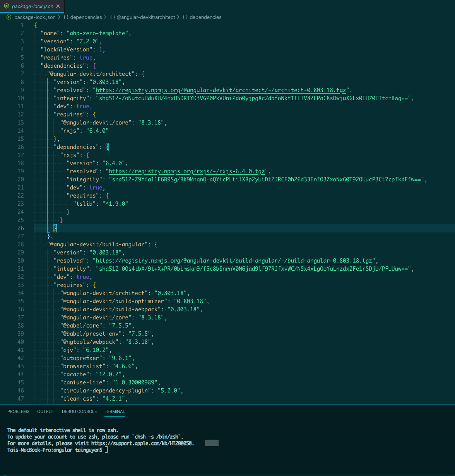Click "1.0.30000989" version value
455x476 pixels.
click(x=135, y=382)
